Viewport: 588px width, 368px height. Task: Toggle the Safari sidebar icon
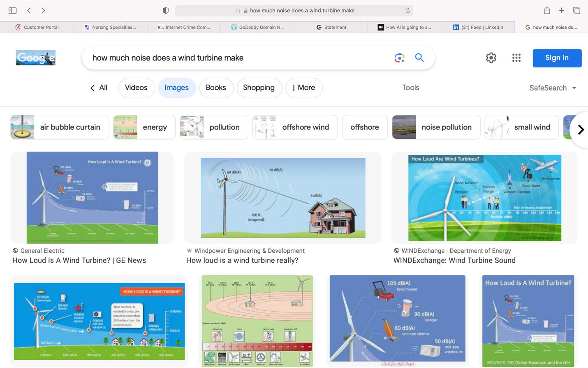12,10
